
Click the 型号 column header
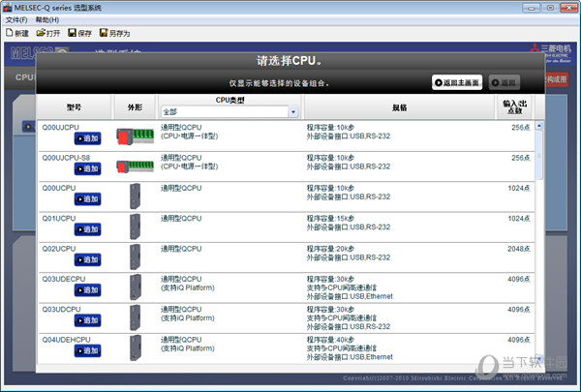[x=75, y=106]
